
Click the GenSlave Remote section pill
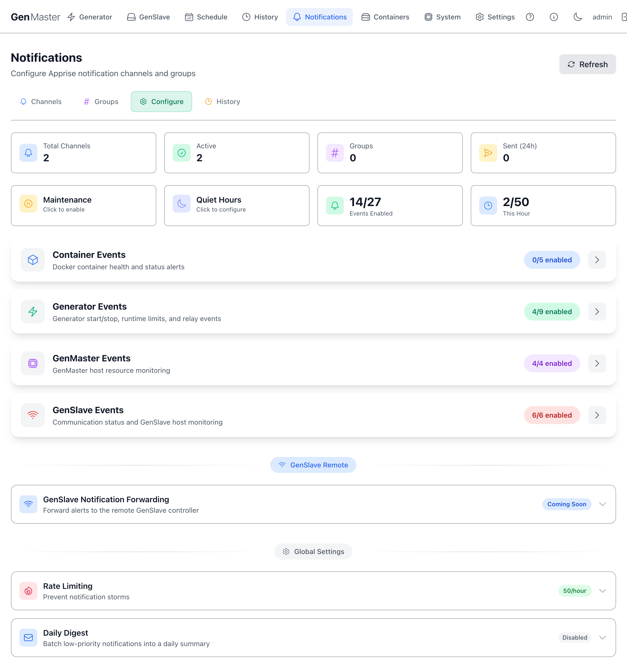pyautogui.click(x=313, y=465)
